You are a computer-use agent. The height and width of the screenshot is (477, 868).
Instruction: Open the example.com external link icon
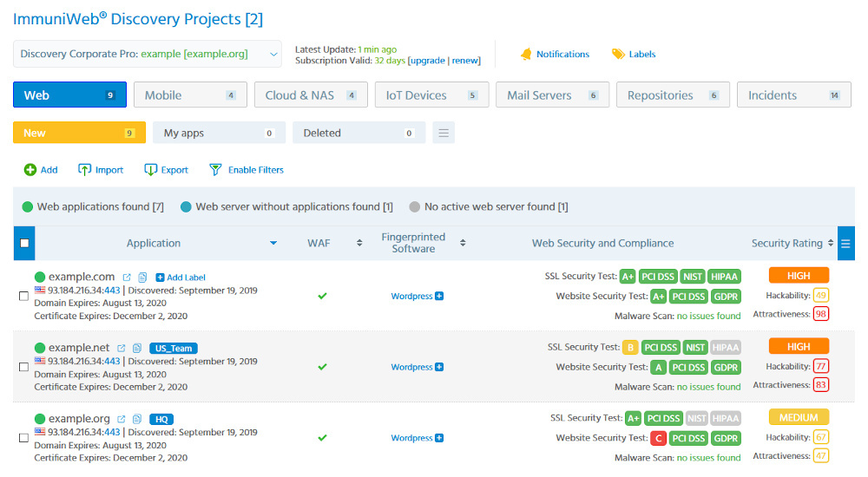[127, 278]
